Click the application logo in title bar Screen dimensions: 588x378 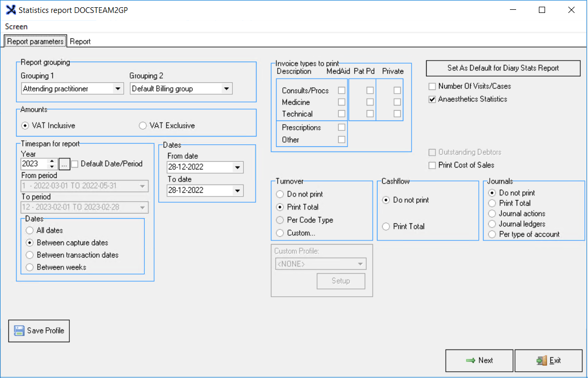pos(10,10)
